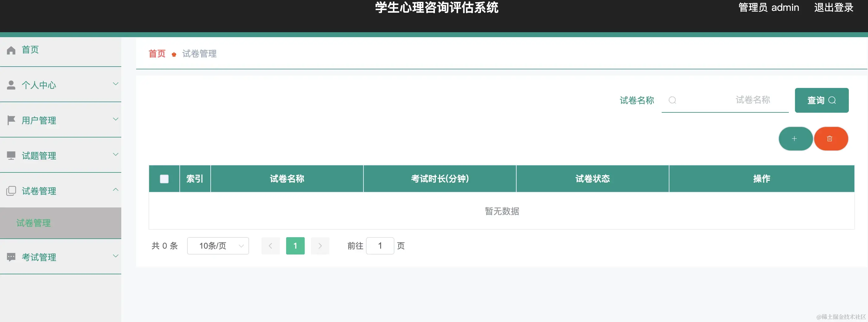Image resolution: width=868 pixels, height=322 pixels.
Task: Click the red trash delete button
Action: click(831, 139)
